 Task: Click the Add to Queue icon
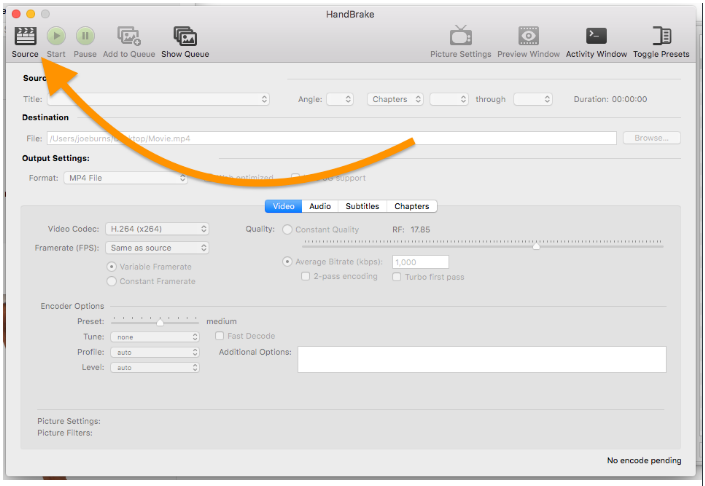[x=129, y=36]
